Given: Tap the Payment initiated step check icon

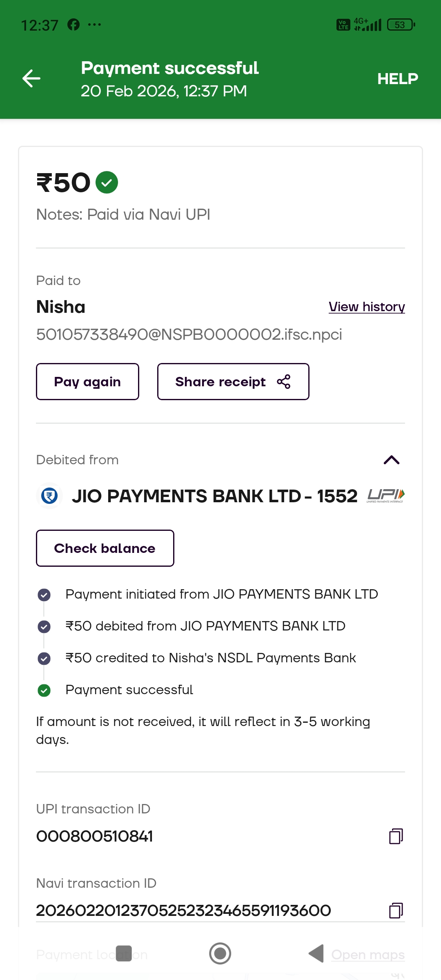Looking at the screenshot, I should click(44, 595).
